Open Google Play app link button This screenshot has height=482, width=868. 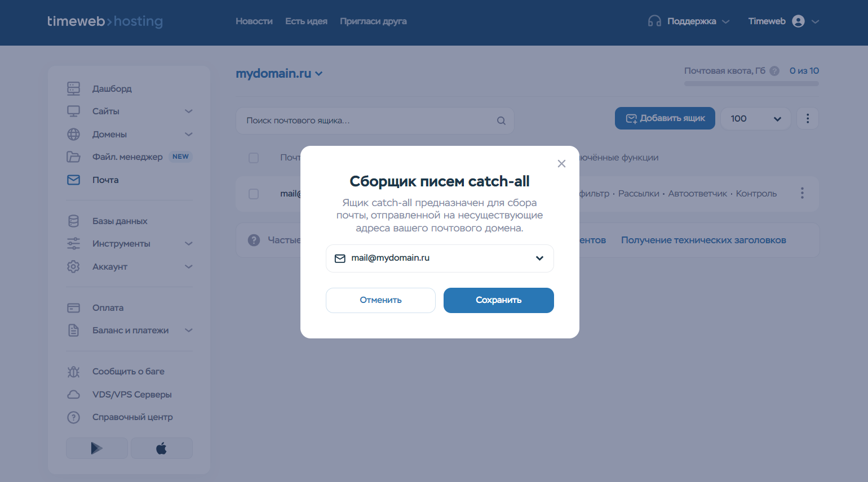97,448
